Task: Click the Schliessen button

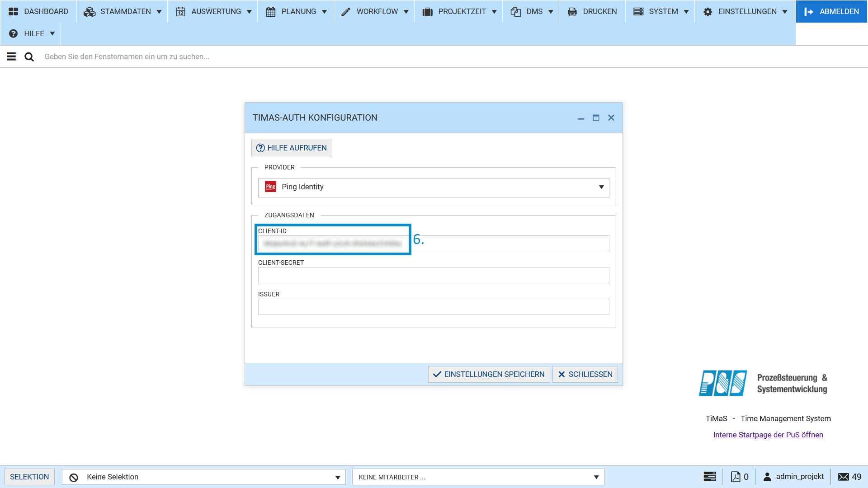Action: (x=585, y=375)
